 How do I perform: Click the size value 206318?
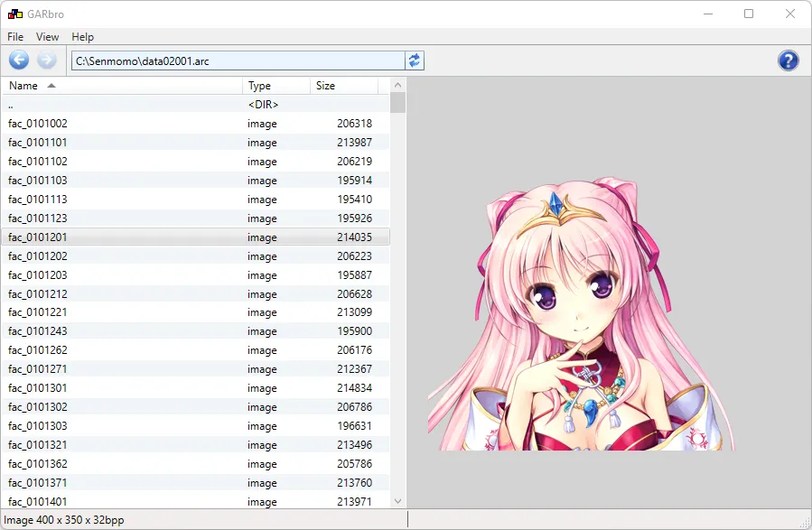click(x=354, y=124)
